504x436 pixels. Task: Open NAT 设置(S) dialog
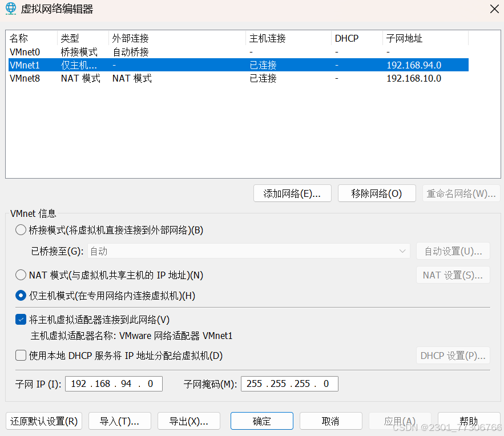(453, 275)
